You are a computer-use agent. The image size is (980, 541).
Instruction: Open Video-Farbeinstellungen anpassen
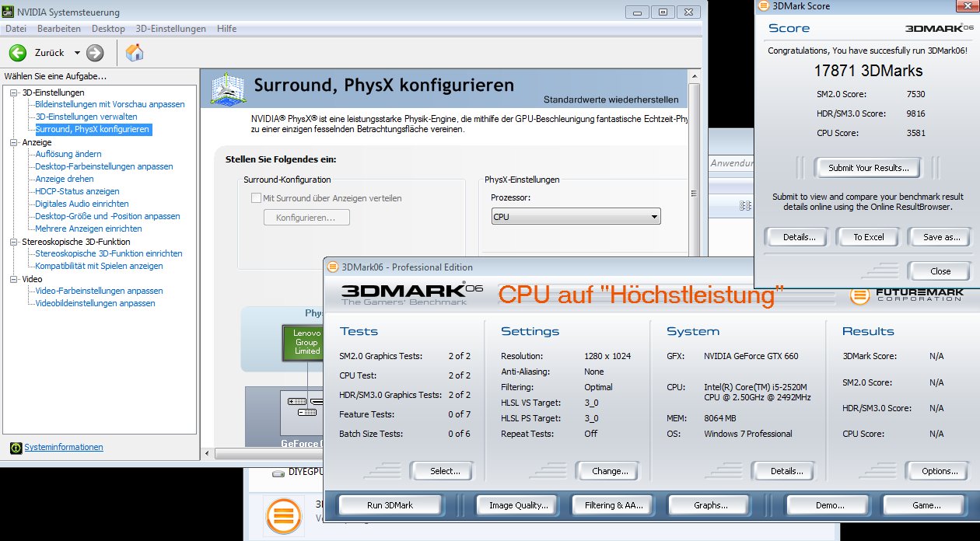click(x=99, y=291)
